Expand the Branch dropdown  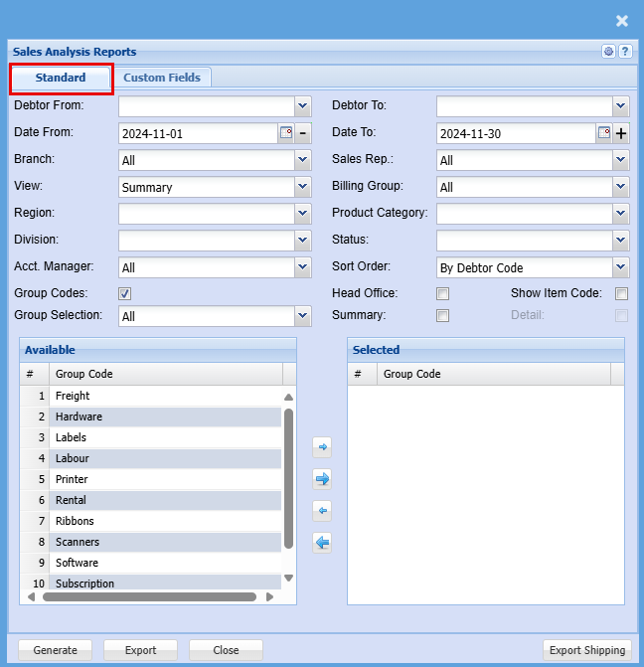[303, 160]
